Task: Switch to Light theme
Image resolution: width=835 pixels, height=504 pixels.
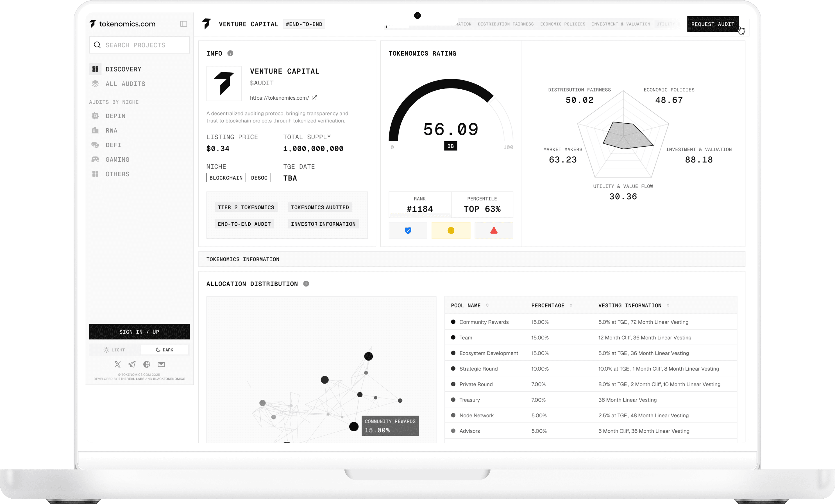Action: 115,350
